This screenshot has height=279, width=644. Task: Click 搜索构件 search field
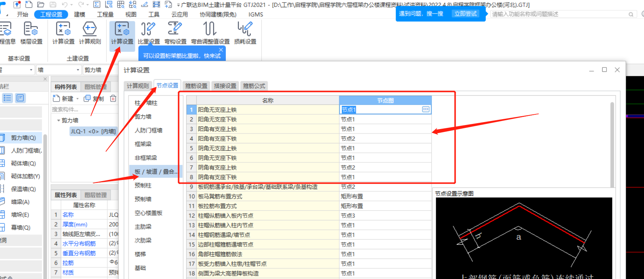[85, 109]
